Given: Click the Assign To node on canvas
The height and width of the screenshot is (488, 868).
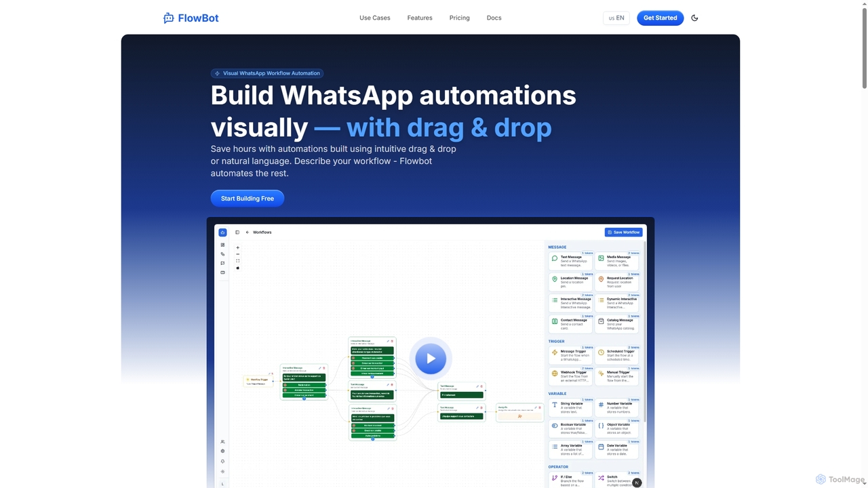Looking at the screenshot, I should tap(520, 412).
